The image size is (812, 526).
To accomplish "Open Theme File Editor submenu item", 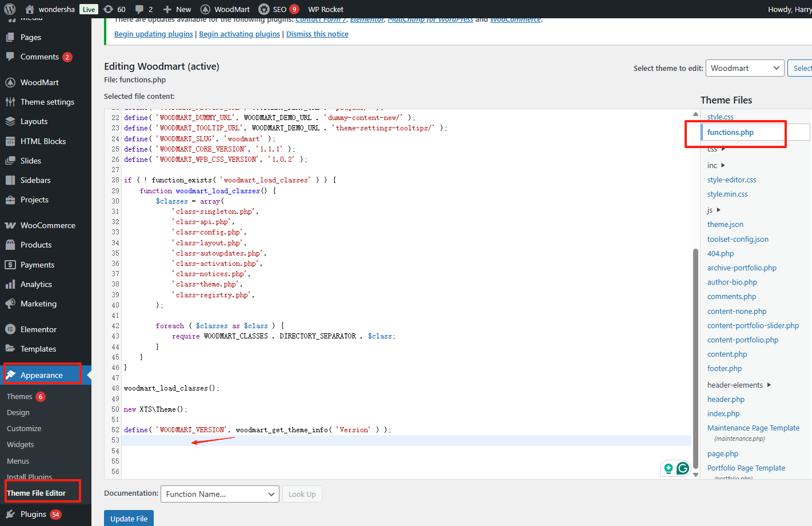I will (x=37, y=493).
